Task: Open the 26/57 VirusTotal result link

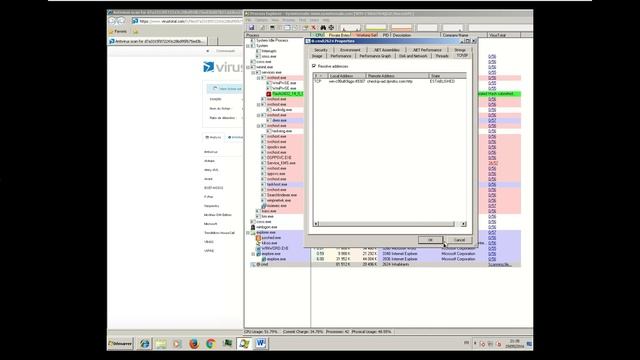Action: pos(493,163)
